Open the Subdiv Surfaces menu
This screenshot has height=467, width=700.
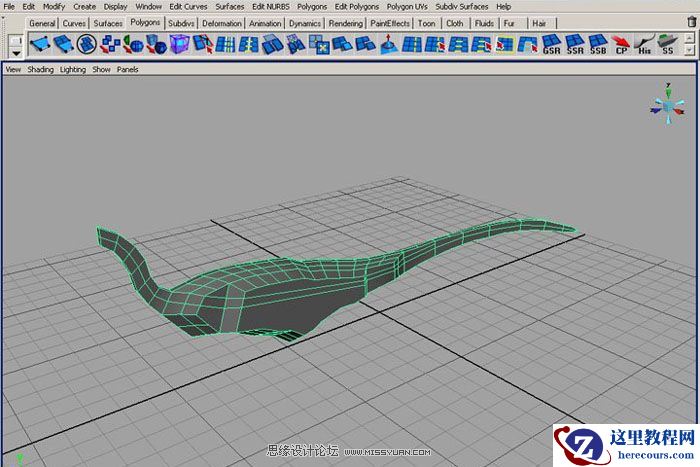pos(462,7)
